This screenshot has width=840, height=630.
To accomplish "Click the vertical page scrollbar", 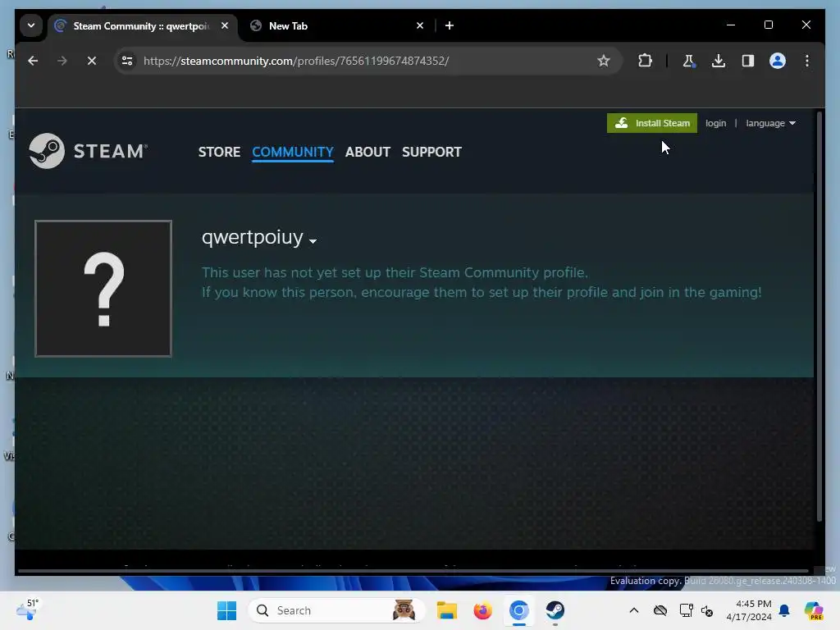I will tap(819, 316).
